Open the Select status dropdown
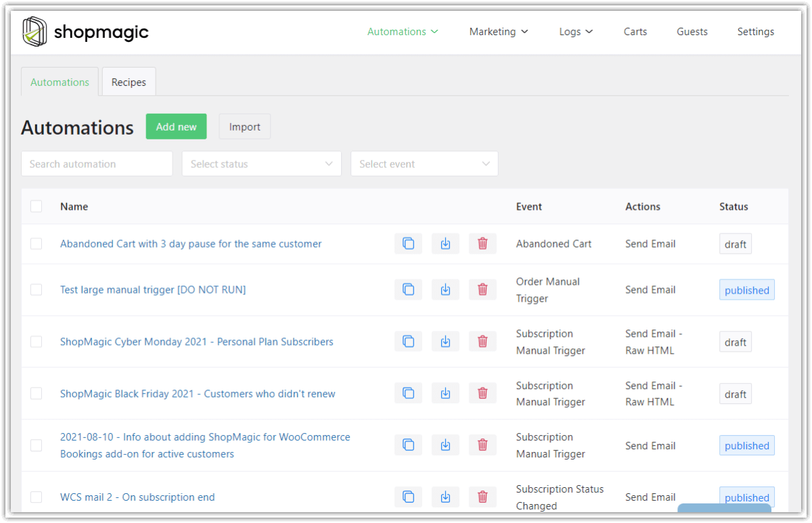812x523 pixels. (261, 163)
